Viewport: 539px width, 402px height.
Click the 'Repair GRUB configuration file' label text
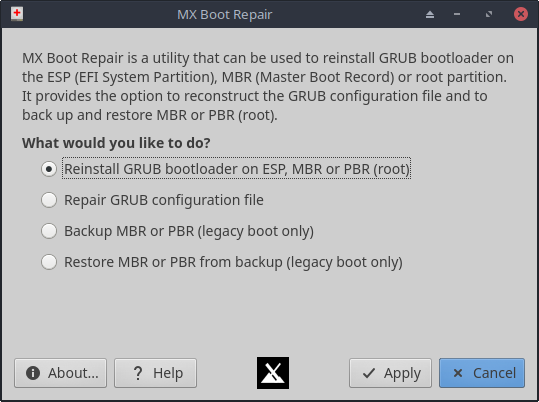164,200
